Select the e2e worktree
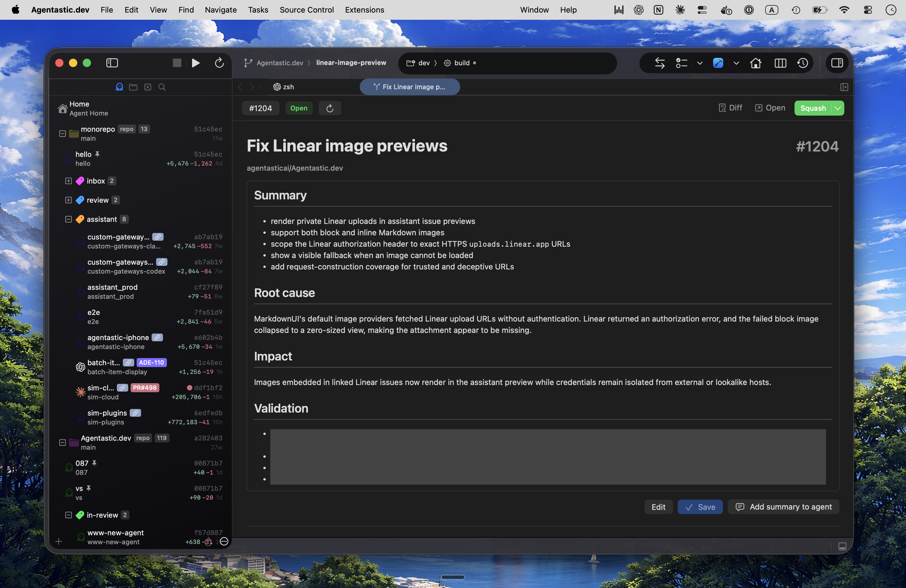 141,317
